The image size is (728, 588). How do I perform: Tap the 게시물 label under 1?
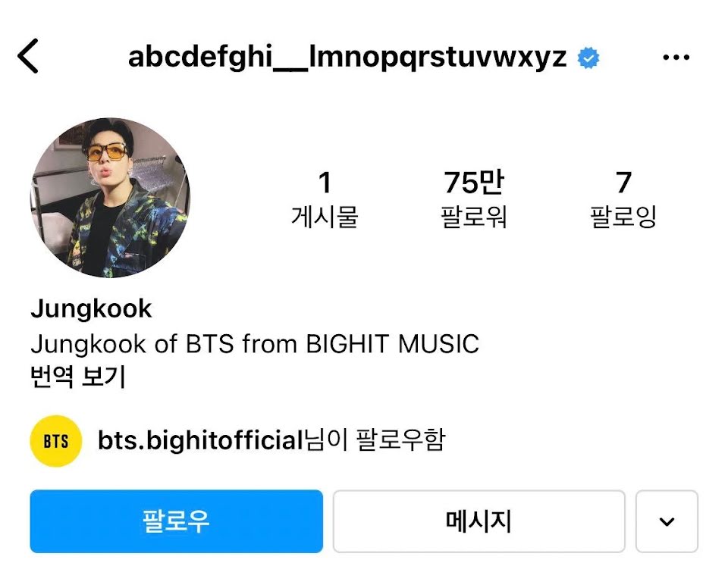[325, 217]
